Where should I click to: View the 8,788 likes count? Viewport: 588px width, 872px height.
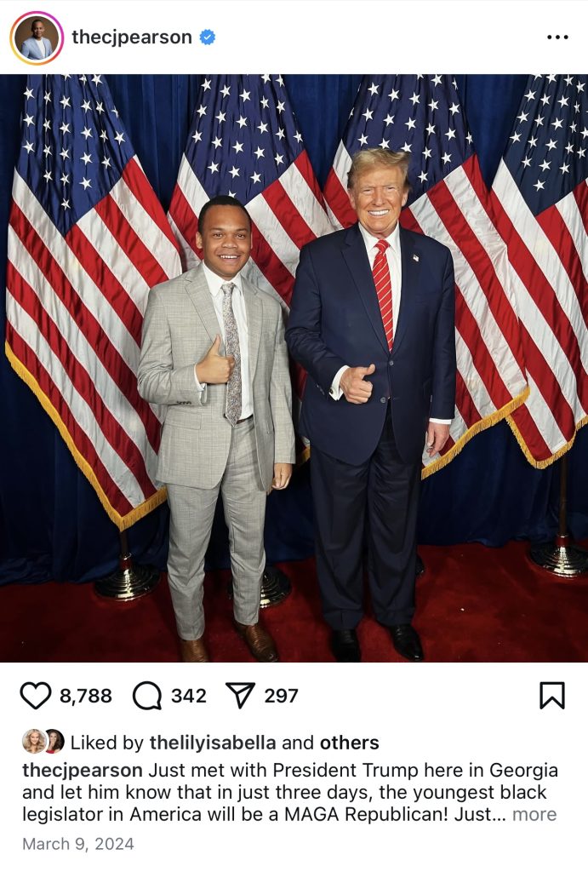click(x=86, y=696)
